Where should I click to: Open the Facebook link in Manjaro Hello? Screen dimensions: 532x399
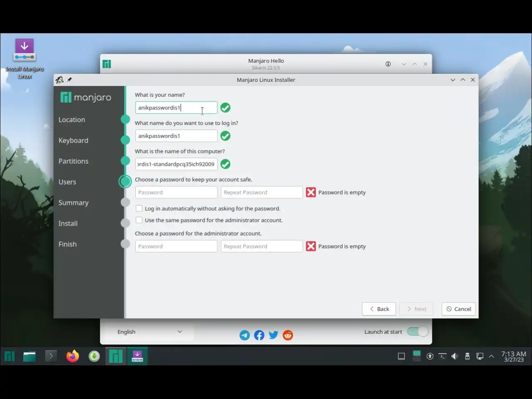(x=259, y=335)
